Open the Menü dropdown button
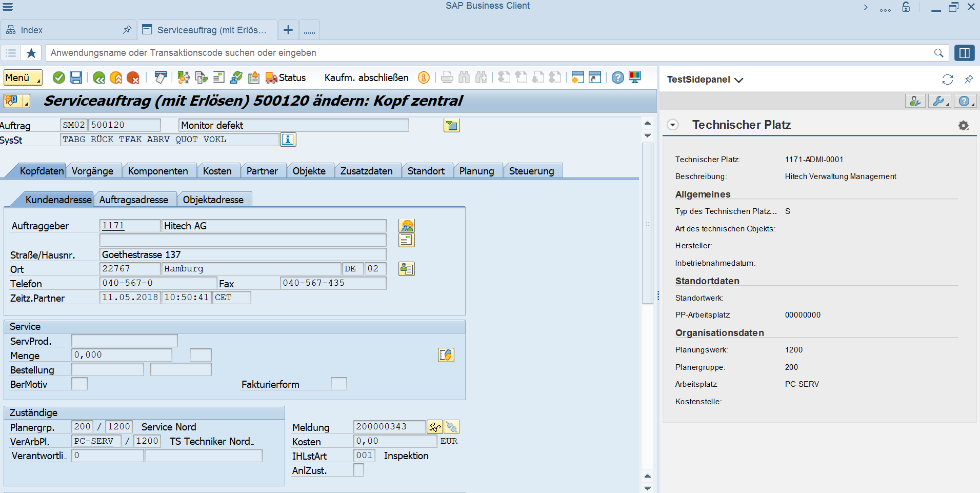Screen dimensions: 980x493 click(x=23, y=77)
